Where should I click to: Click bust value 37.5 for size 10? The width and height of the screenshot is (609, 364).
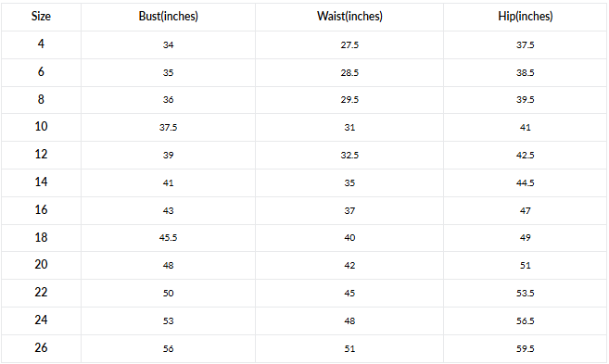[168, 127]
